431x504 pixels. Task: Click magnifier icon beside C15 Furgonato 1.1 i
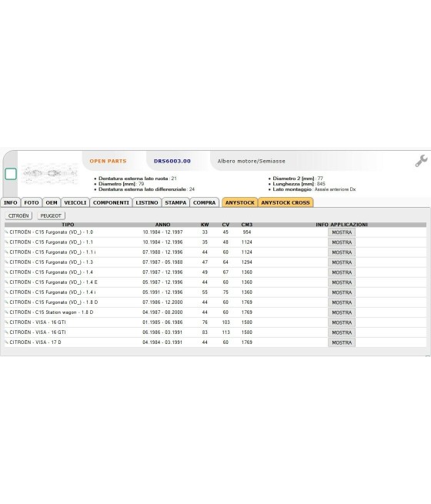coord(6,252)
